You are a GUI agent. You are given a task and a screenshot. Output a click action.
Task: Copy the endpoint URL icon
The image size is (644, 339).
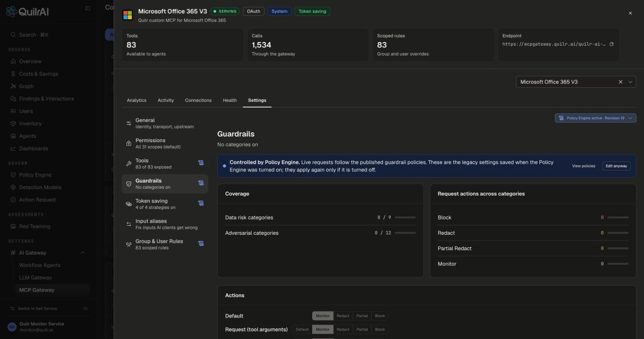pyautogui.click(x=611, y=44)
